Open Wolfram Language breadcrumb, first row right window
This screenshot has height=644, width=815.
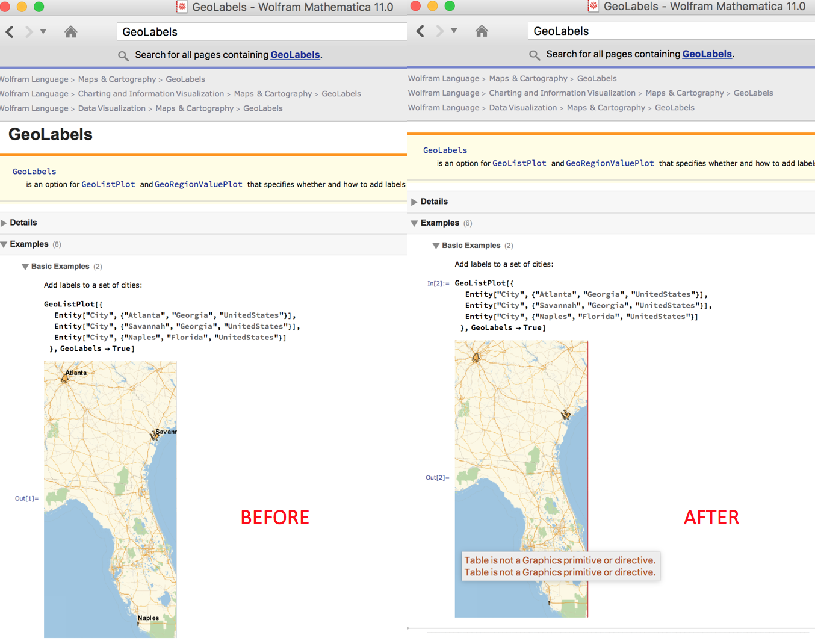(x=444, y=79)
